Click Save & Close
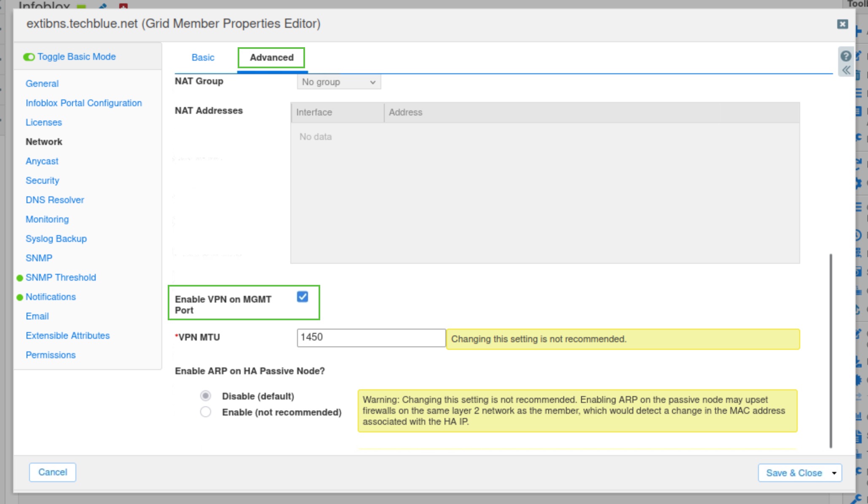 tap(794, 473)
